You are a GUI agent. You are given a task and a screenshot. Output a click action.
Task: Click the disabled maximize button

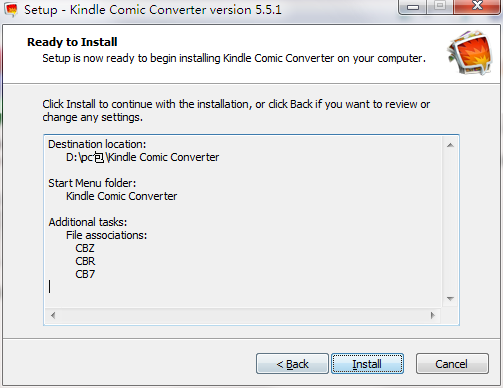pyautogui.click(x=440, y=7)
